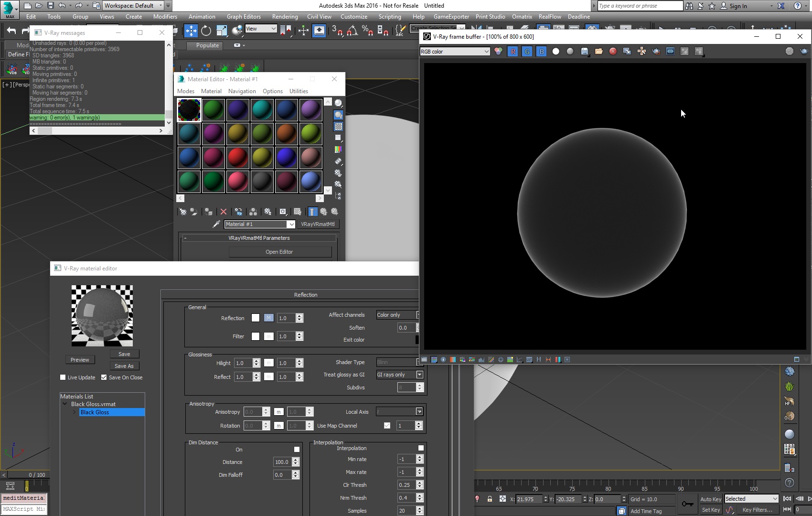This screenshot has height=516, width=812.
Task: Reset map/material with the red X icon
Action: point(223,211)
